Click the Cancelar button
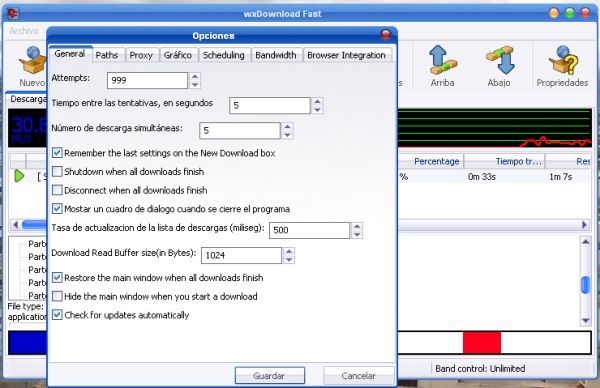Image resolution: width=600 pixels, height=388 pixels. 359,375
